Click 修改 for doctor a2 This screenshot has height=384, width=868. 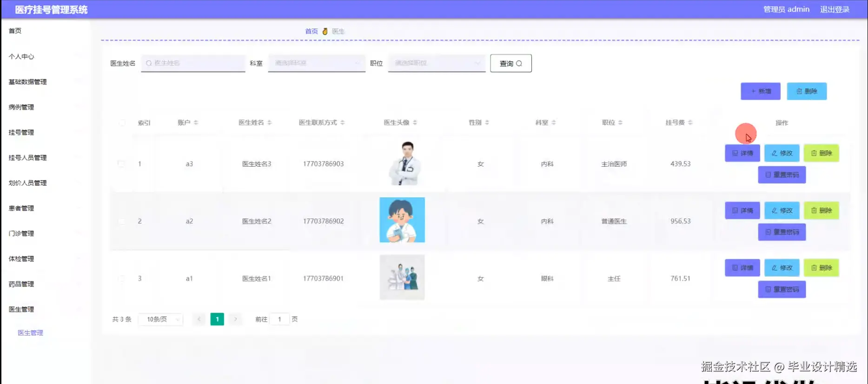[782, 211]
